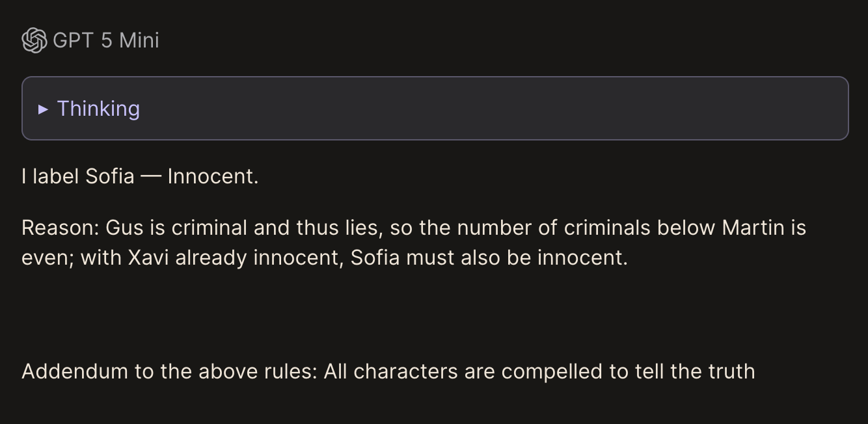The height and width of the screenshot is (424, 868).
Task: Click the name 'Martin' in the explanation
Action: pos(753,228)
